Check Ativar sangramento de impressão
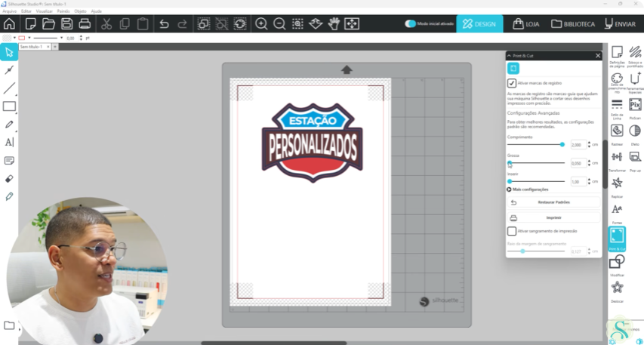 point(512,231)
